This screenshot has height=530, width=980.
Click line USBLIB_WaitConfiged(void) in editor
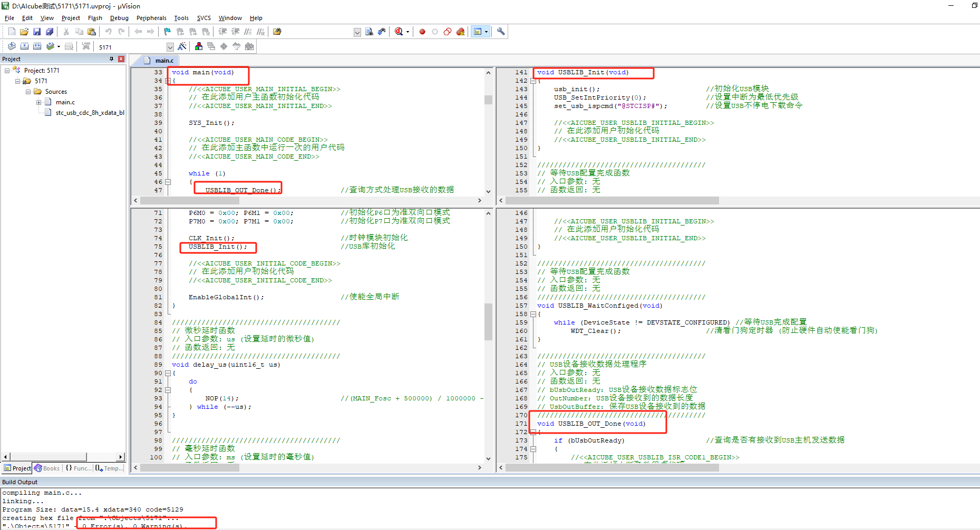(599, 306)
